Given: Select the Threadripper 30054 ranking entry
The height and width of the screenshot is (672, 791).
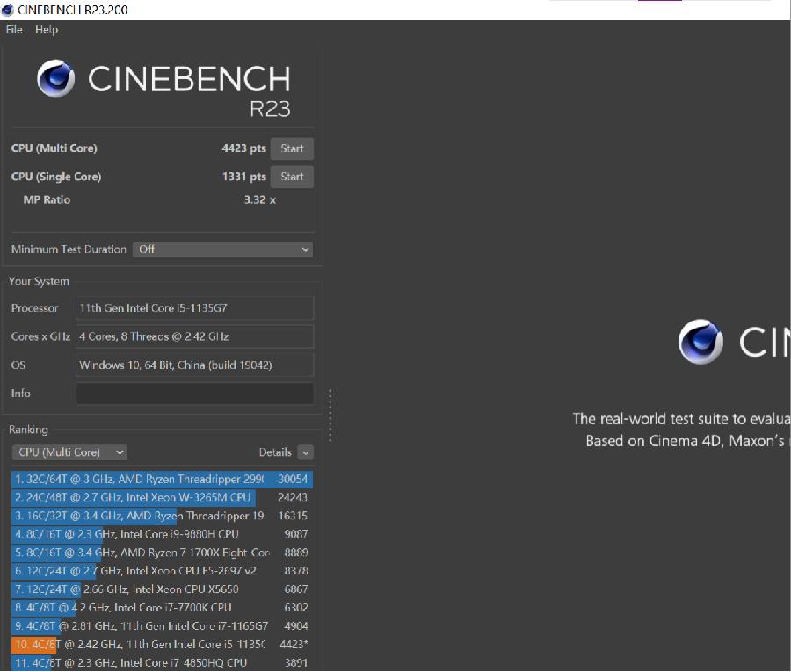Looking at the screenshot, I should (162, 480).
